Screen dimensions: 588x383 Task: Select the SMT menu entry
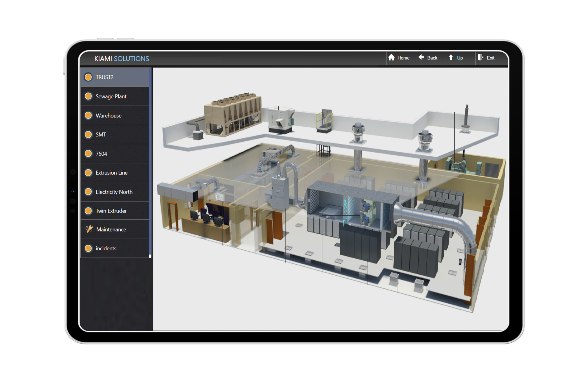coord(101,134)
